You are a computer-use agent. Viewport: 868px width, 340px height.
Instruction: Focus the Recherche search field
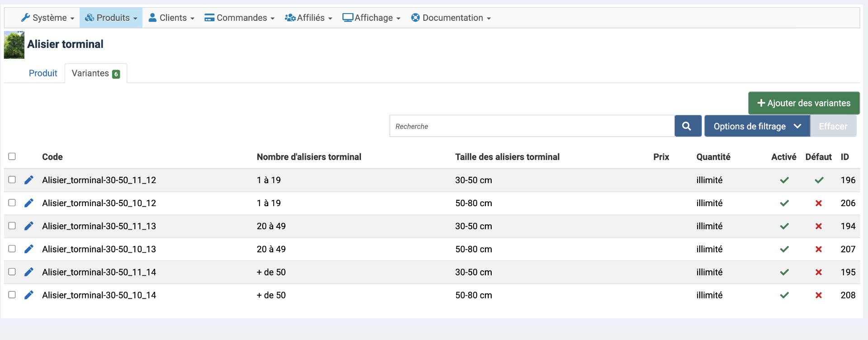531,126
